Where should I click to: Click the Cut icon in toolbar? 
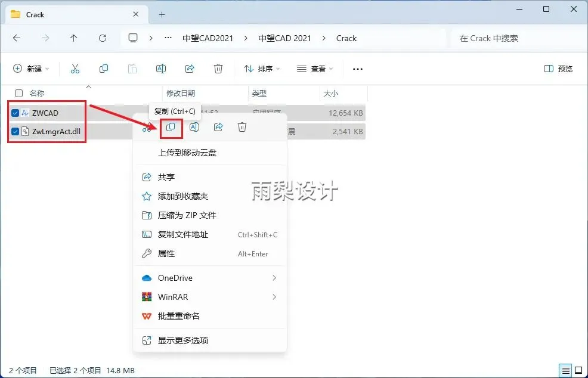click(x=75, y=69)
